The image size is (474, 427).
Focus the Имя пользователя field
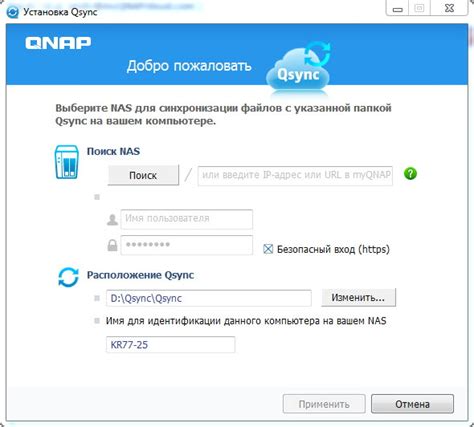pyautogui.click(x=187, y=219)
